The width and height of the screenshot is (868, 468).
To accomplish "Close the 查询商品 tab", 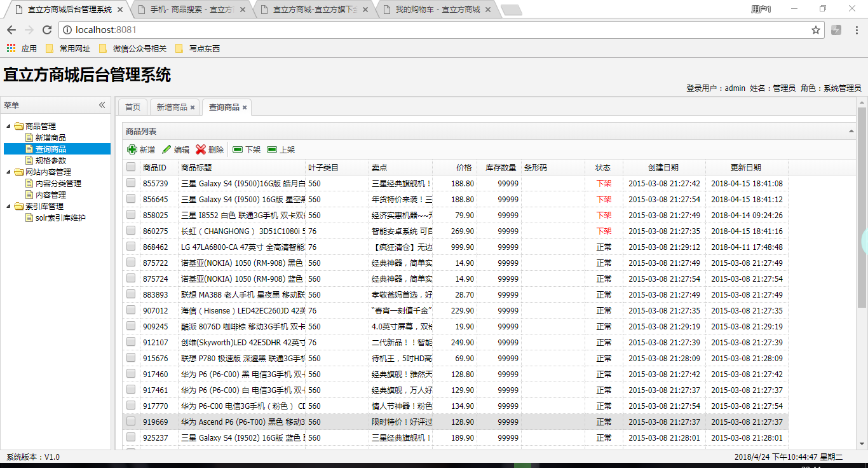I will [245, 107].
